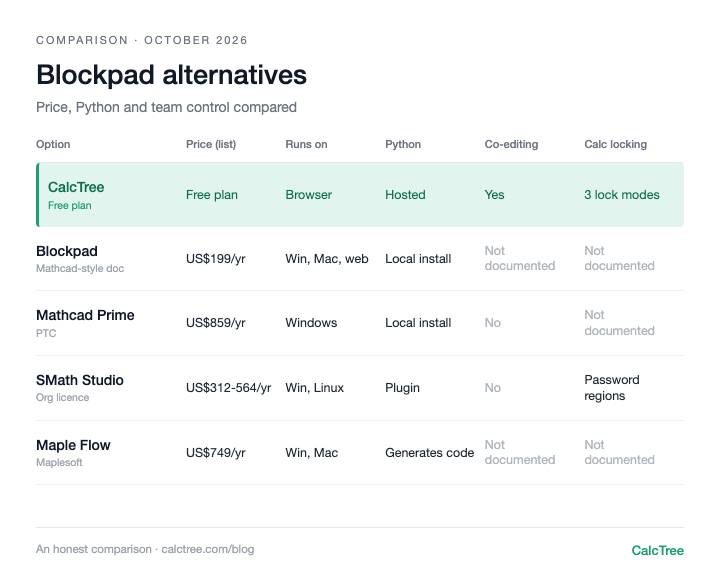The image size is (720, 576).
Task: Select the 'CalcTree' name in highlighted row
Action: coord(76,187)
